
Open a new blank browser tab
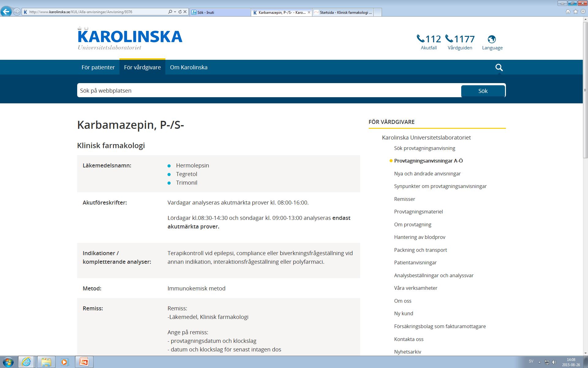pyautogui.click(x=378, y=12)
